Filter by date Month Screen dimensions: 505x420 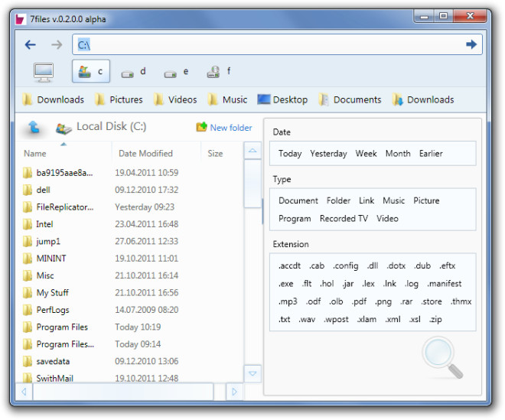398,154
